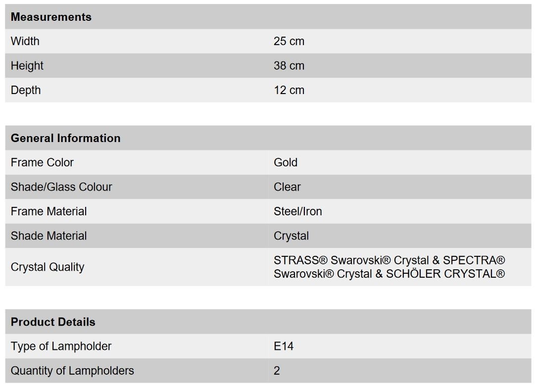Image resolution: width=535 pixels, height=392 pixels.
Task: Select the Shade Material label
Action: [x=49, y=236]
